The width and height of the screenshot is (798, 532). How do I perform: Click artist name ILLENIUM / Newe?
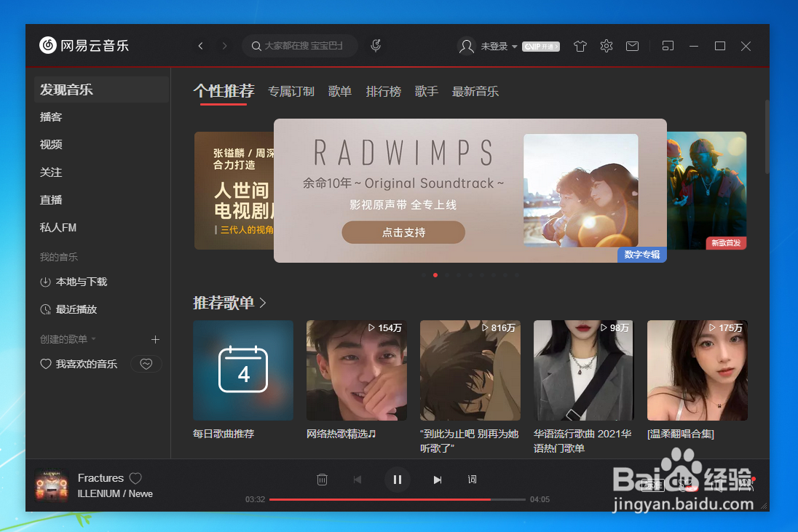(115, 494)
